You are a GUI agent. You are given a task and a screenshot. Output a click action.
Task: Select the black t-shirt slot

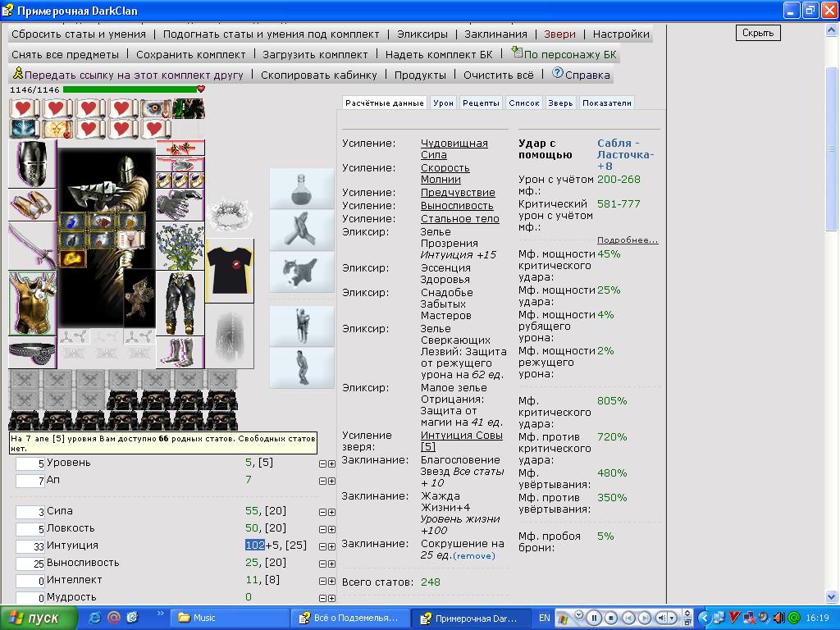click(x=230, y=271)
